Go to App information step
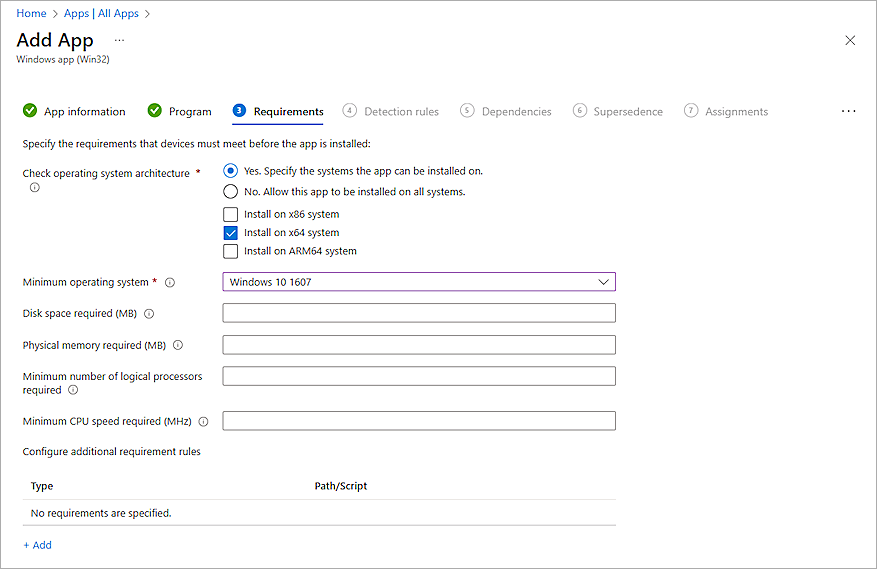Viewport: 877px width, 569px height. 74,111
